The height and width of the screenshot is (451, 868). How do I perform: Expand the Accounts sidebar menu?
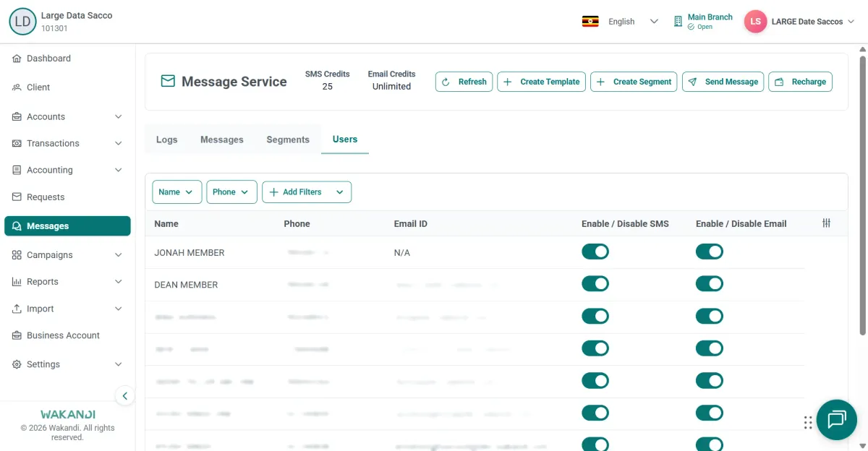pyautogui.click(x=119, y=116)
